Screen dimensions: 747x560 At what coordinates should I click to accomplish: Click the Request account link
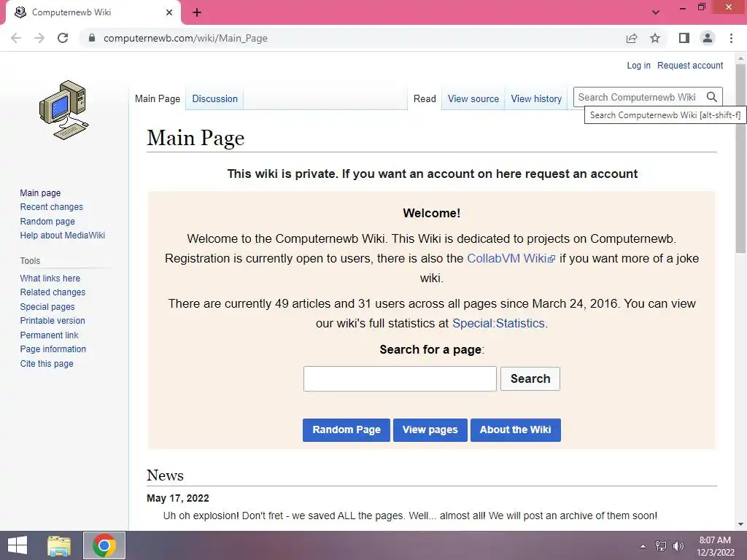coord(690,65)
